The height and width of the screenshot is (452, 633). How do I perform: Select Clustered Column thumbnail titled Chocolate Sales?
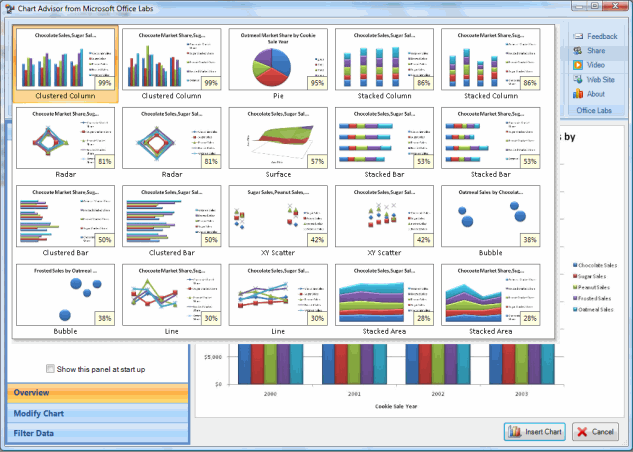tap(65, 59)
